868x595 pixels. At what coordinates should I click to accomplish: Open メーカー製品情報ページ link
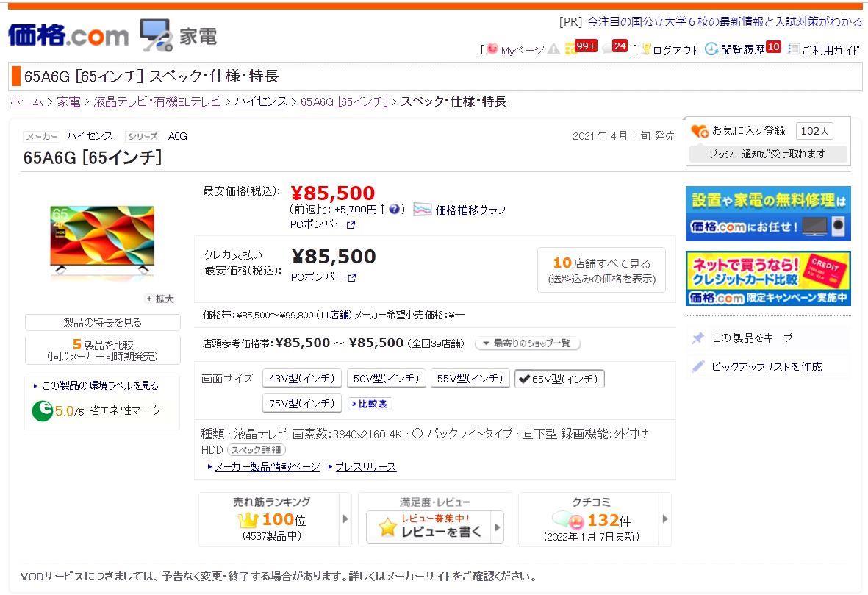pyautogui.click(x=268, y=467)
